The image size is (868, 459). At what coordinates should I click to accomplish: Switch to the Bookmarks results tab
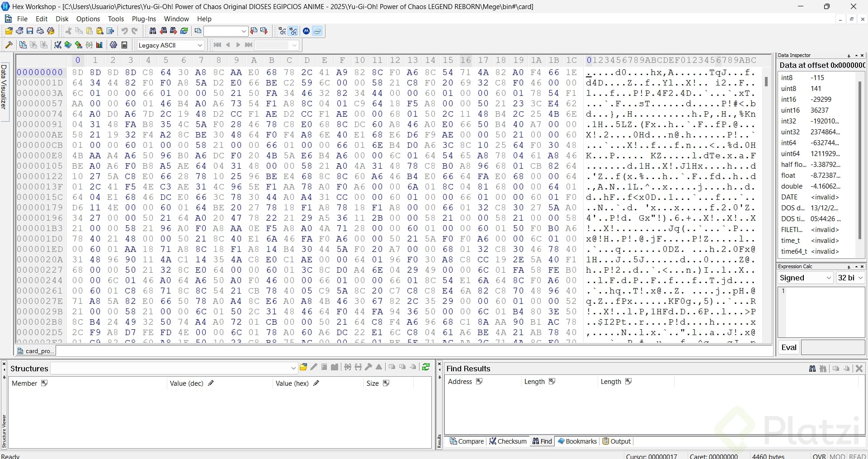[577, 441]
